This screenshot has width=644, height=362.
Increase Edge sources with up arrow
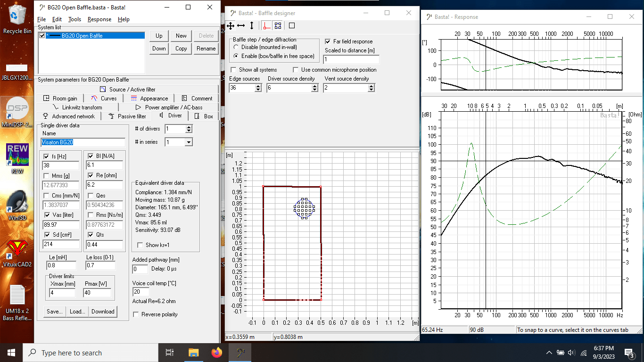[257, 86]
